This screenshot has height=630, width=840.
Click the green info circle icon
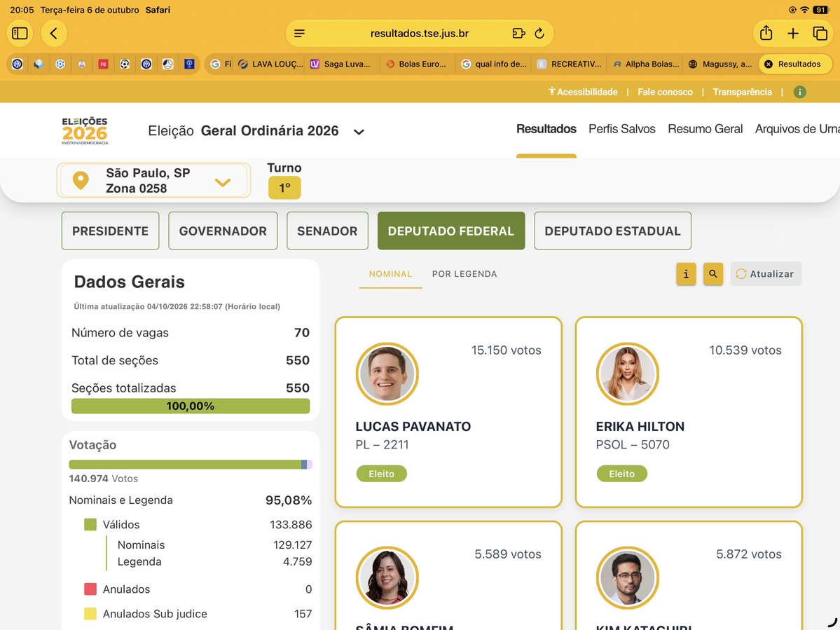[800, 92]
